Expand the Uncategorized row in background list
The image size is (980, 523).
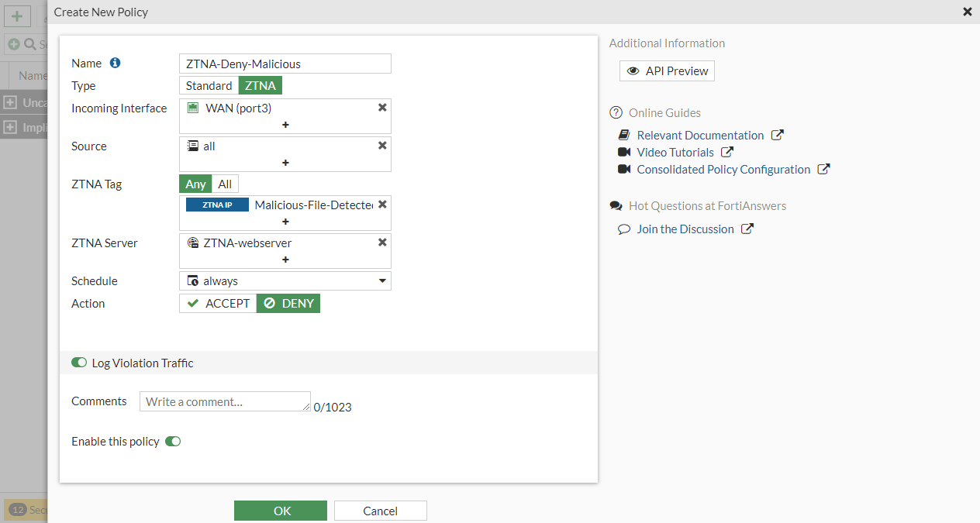(x=10, y=102)
